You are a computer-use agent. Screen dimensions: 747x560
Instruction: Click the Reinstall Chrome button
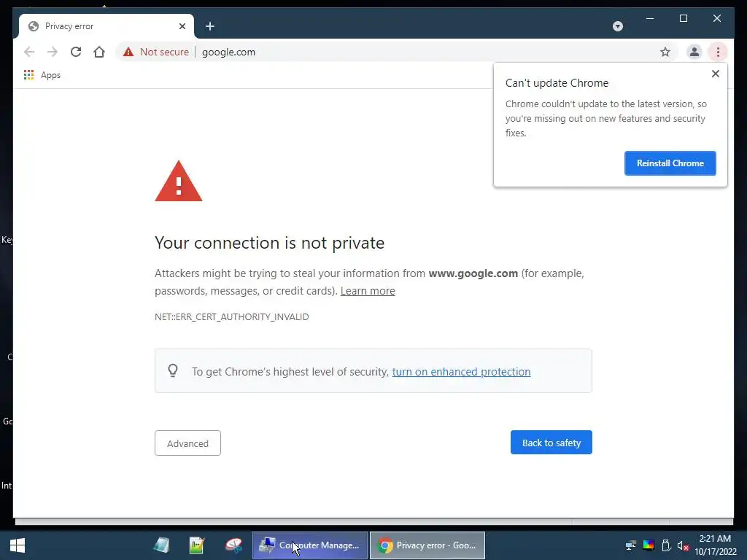click(x=670, y=163)
